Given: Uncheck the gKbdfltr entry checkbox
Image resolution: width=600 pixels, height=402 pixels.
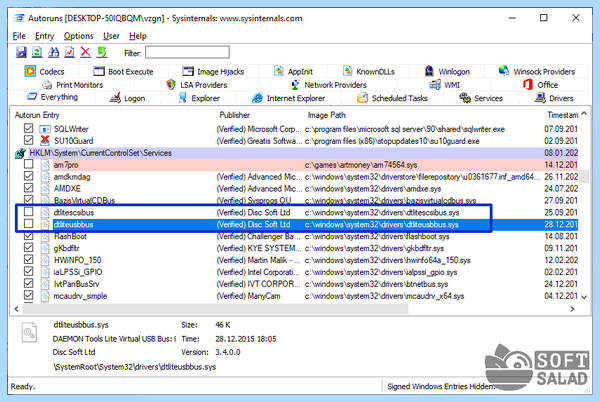Looking at the screenshot, I should coord(28,247).
